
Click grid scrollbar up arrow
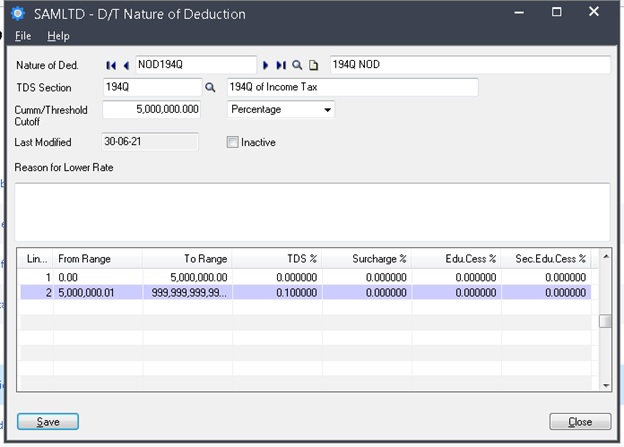coord(606,256)
